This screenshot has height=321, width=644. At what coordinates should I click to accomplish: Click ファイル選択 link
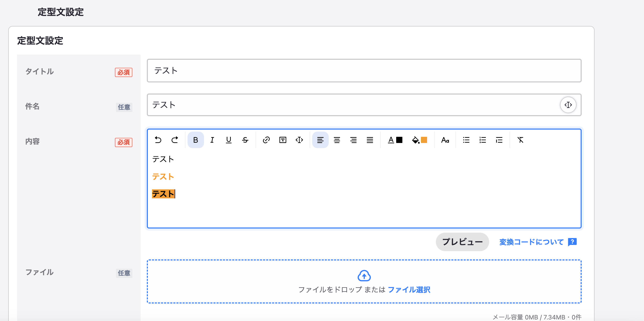pos(409,290)
